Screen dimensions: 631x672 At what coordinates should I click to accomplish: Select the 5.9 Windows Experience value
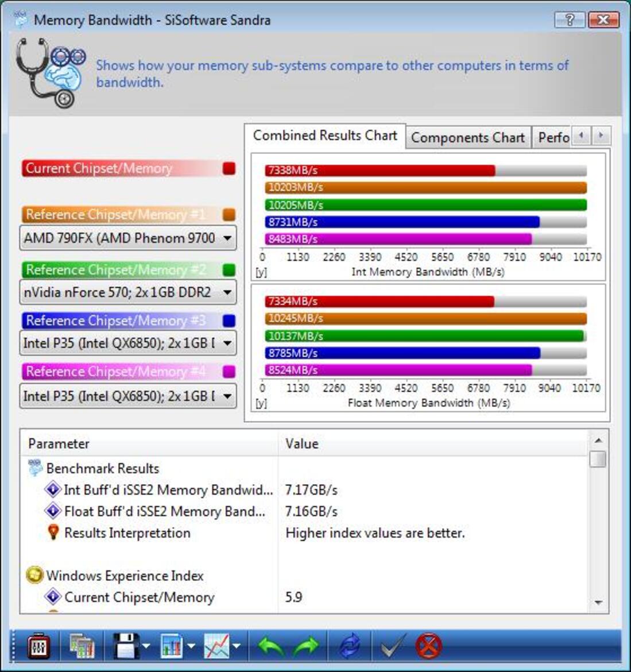(x=294, y=597)
